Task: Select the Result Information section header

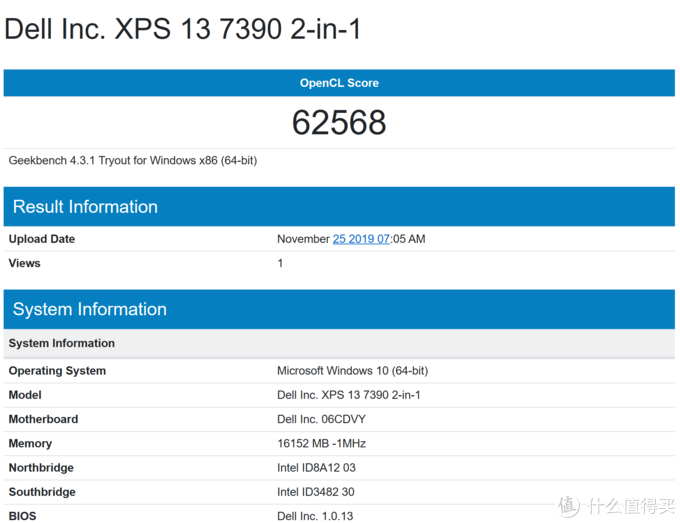Action: [85, 207]
